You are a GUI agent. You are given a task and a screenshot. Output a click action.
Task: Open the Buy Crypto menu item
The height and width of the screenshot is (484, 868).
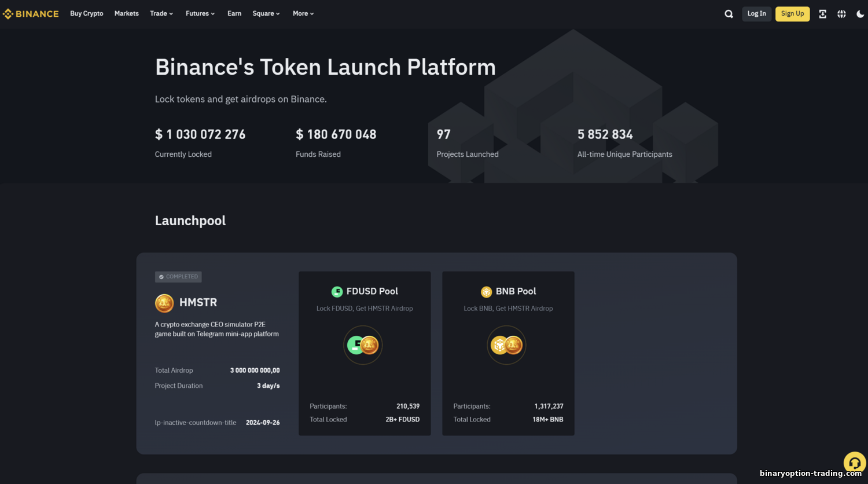87,13
